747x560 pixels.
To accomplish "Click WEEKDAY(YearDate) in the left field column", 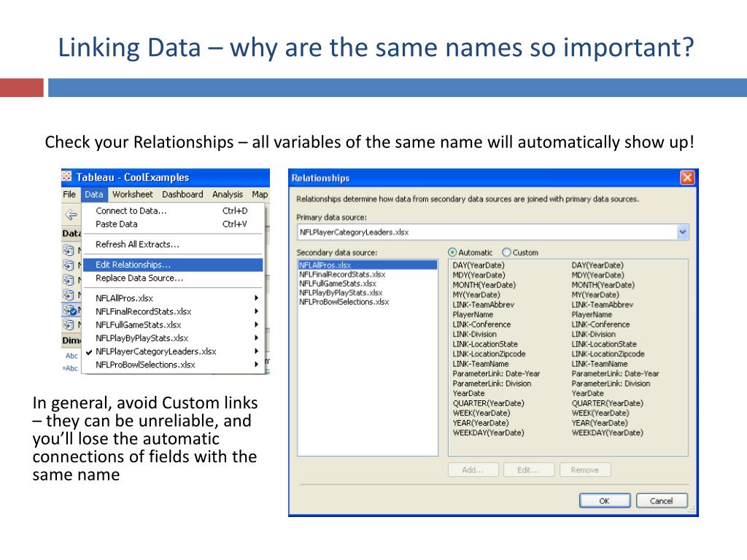I will tap(488, 433).
